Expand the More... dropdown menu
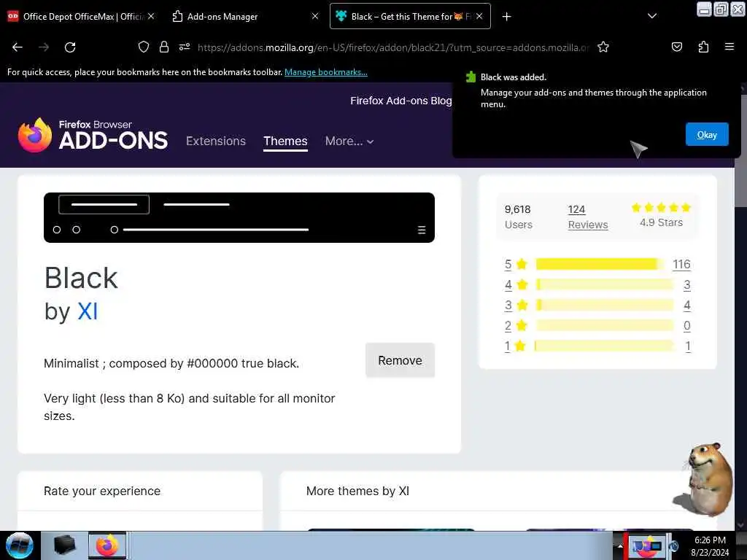Screen dimensions: 747x560 click(x=349, y=141)
